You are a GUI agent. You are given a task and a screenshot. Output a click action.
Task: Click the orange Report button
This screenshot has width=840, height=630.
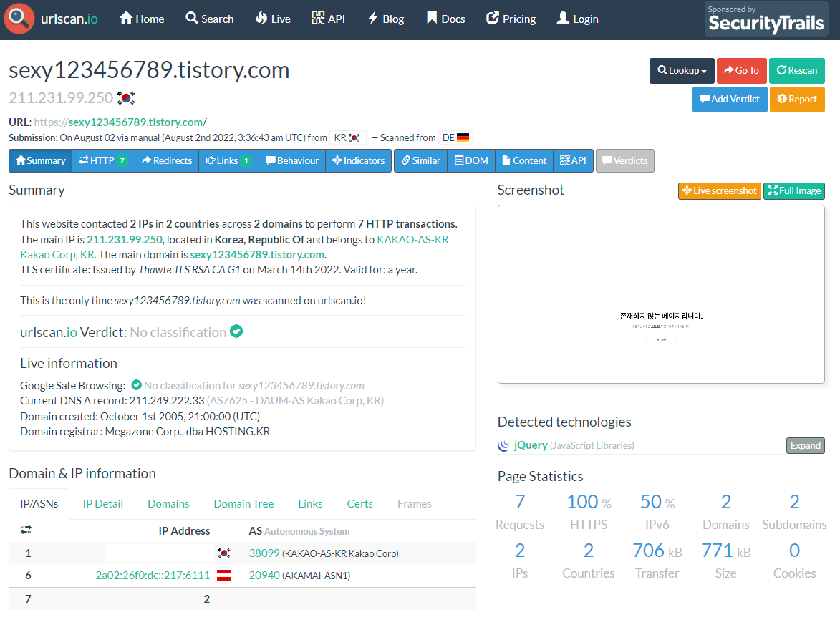(797, 99)
